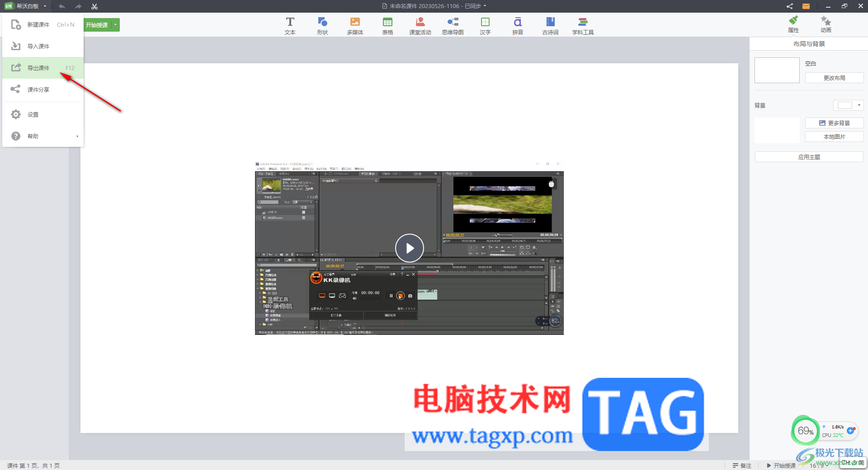
Task: Choose 本地图片 local image button
Action: coord(834,136)
